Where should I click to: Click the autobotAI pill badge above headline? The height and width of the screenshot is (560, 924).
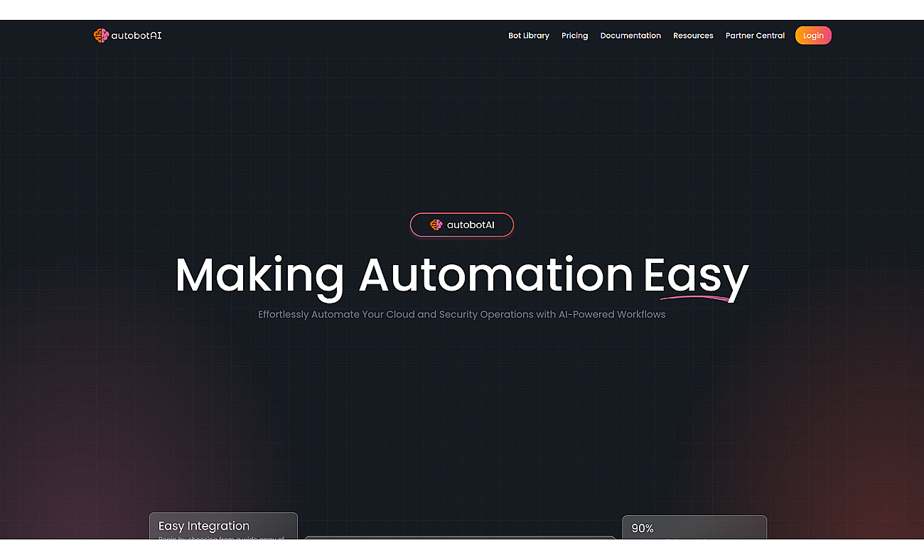tap(462, 225)
